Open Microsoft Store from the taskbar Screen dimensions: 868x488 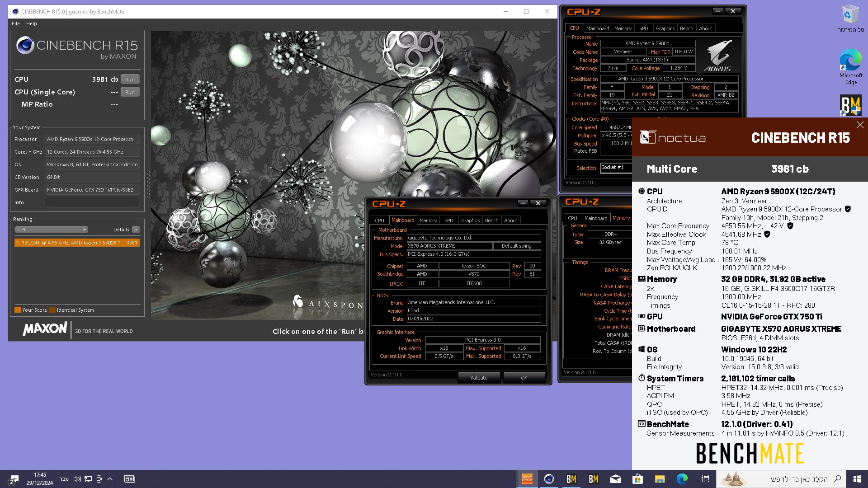pos(637,479)
